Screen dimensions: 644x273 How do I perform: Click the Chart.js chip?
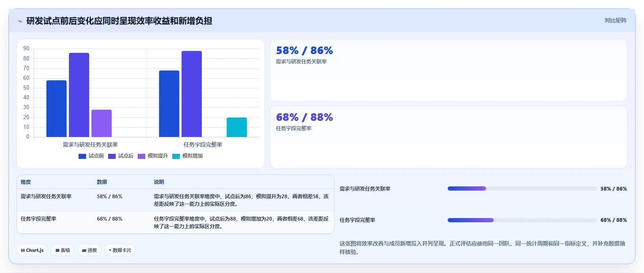pyautogui.click(x=32, y=250)
